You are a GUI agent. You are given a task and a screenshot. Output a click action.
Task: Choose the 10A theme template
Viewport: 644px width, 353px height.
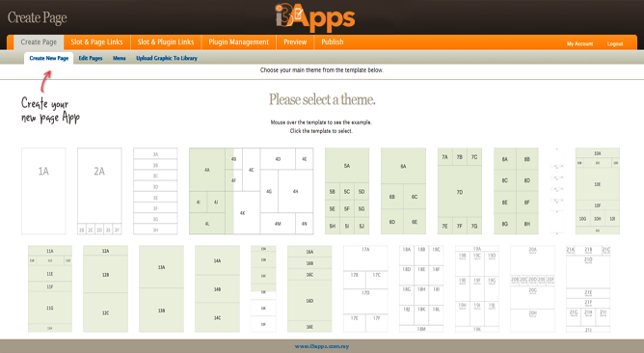(598, 191)
